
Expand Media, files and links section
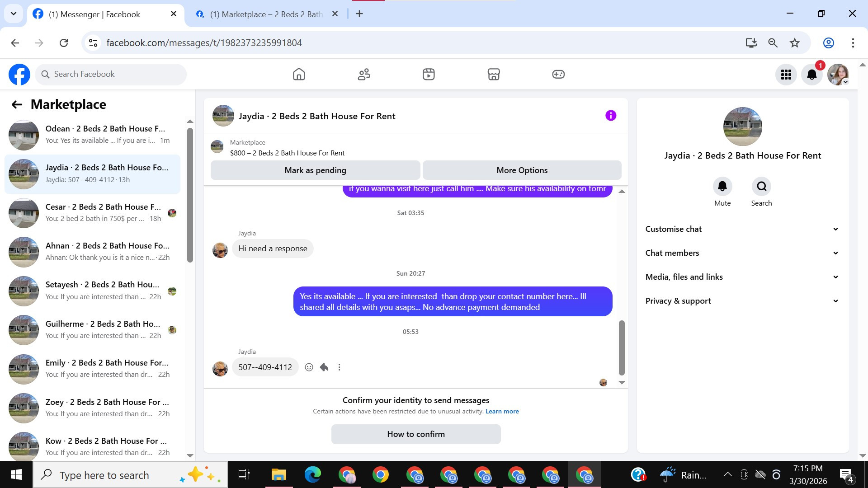click(x=742, y=277)
